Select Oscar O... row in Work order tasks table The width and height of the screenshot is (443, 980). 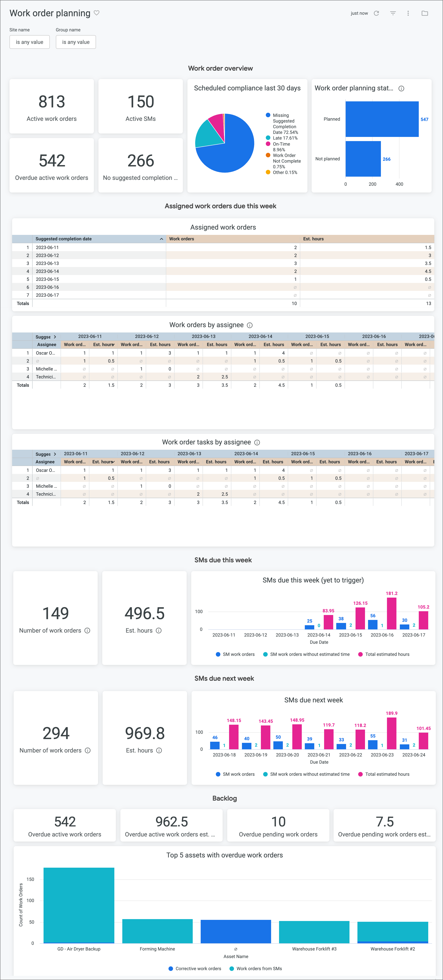click(223, 470)
